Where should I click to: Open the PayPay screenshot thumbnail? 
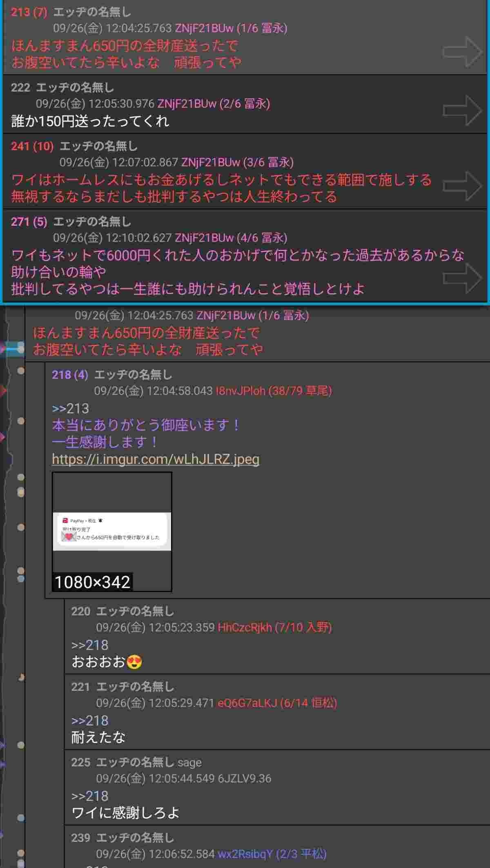[x=112, y=531]
